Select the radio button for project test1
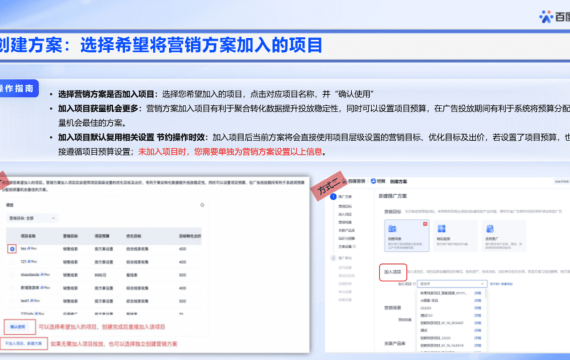The height and width of the screenshot is (360, 570). tap(12, 301)
